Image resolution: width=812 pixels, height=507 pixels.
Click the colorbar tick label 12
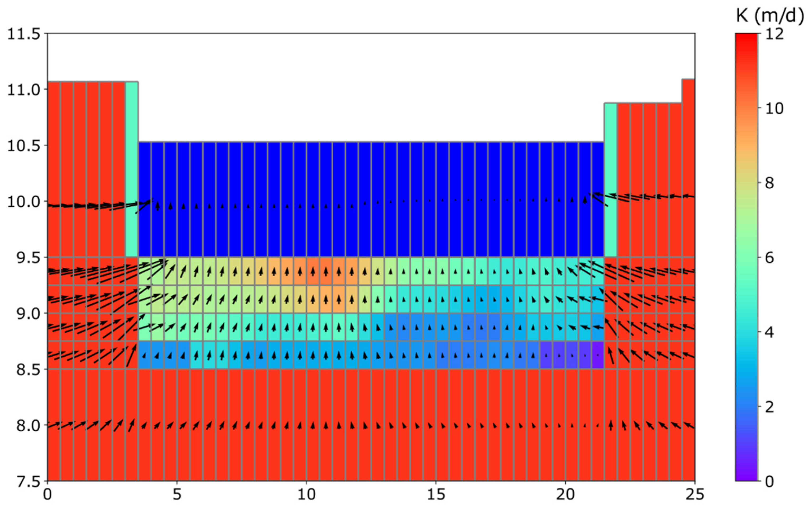[774, 34]
